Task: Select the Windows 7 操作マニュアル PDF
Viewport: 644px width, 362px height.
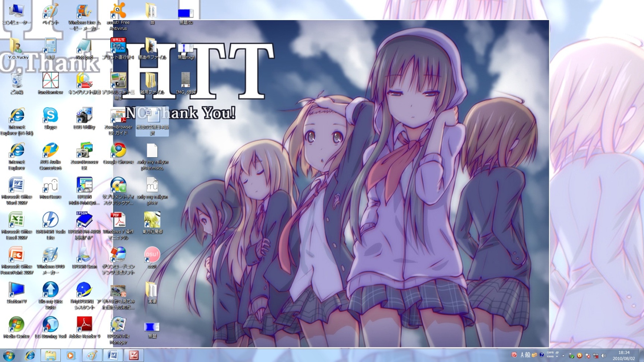Action: point(118,226)
